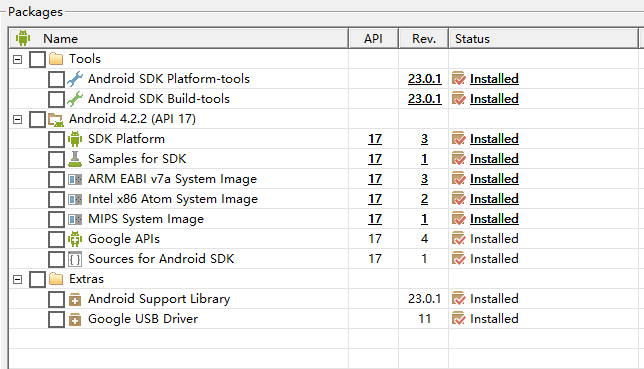Enable the Samples for SDK checkbox

56,159
